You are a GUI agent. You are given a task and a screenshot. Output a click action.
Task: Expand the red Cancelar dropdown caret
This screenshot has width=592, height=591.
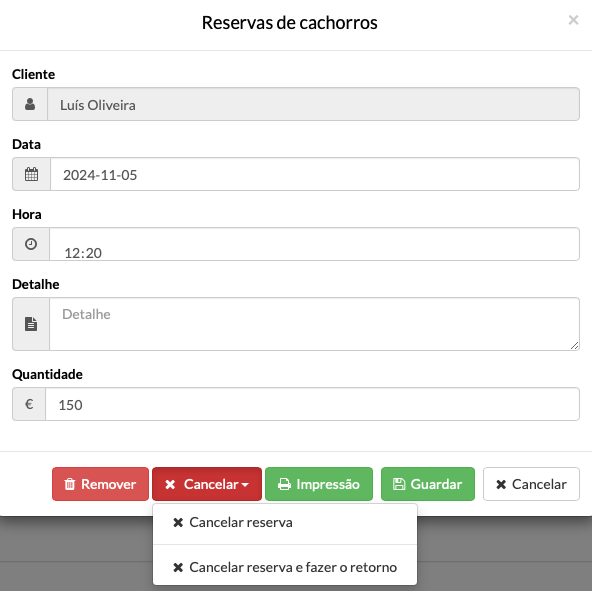245,485
